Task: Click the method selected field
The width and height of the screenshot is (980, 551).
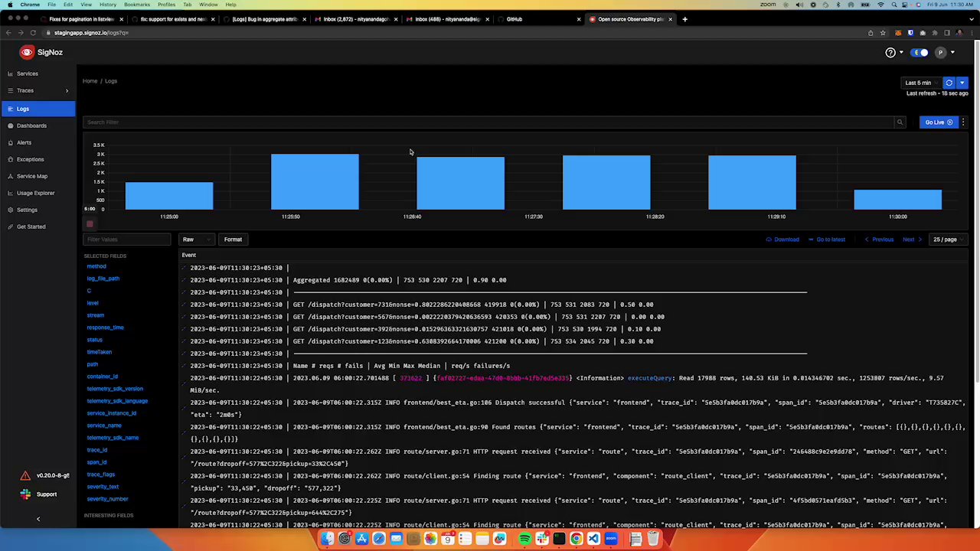Action: pos(96,266)
